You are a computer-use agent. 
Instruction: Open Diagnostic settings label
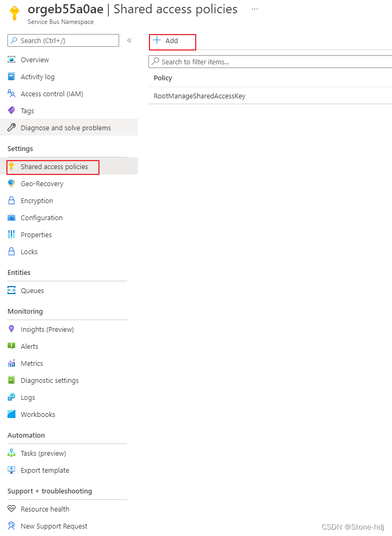point(49,381)
